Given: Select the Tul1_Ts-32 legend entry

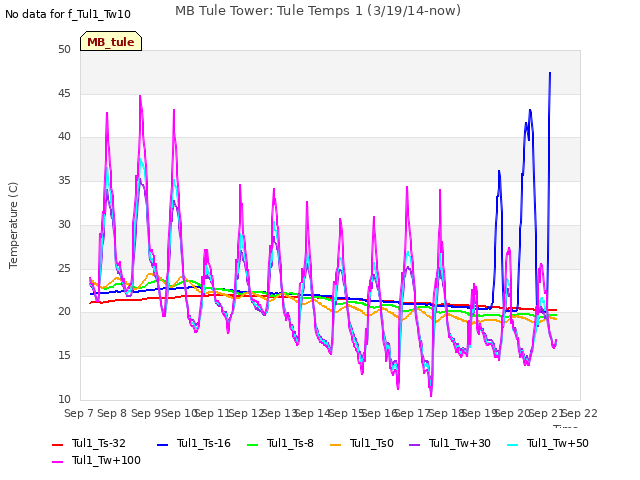Looking at the screenshot, I should 89,443.
